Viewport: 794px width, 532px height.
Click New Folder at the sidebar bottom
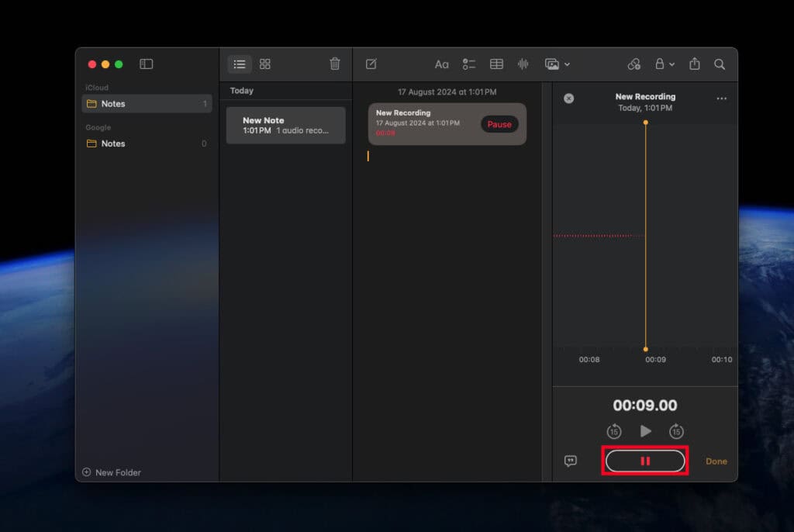coord(111,472)
